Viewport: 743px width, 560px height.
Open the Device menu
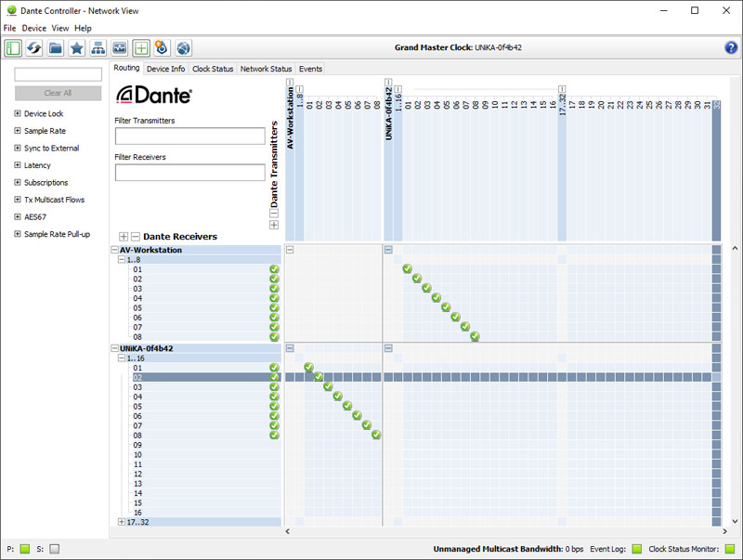pos(33,29)
